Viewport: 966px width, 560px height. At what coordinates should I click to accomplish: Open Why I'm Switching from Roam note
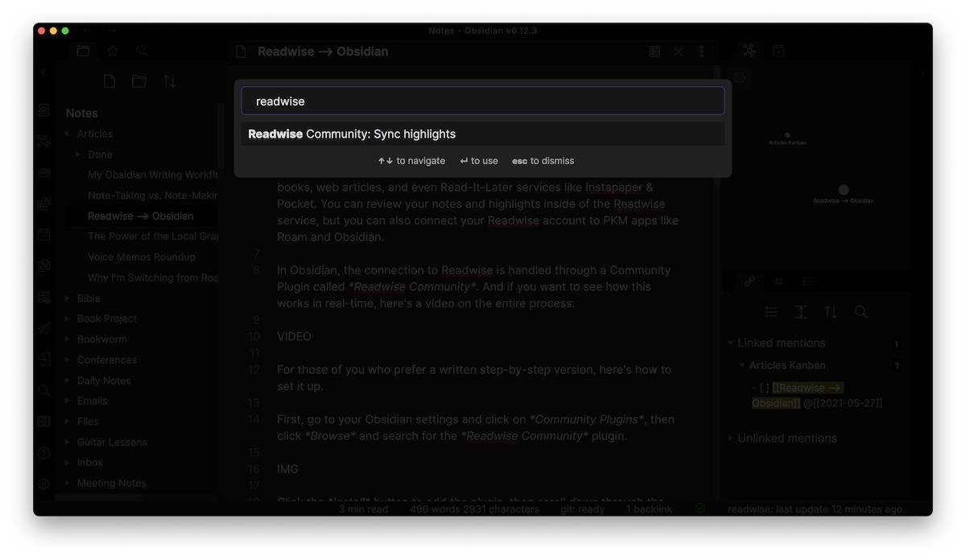coord(152,278)
